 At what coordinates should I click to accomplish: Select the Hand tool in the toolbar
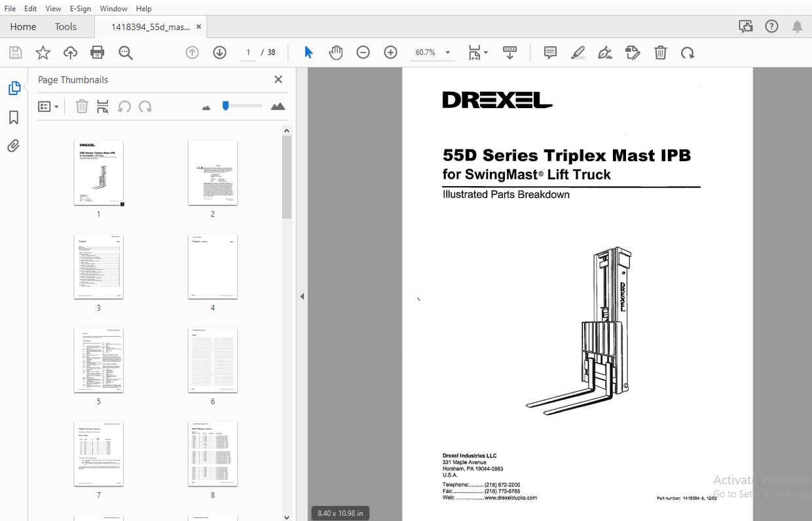[336, 52]
